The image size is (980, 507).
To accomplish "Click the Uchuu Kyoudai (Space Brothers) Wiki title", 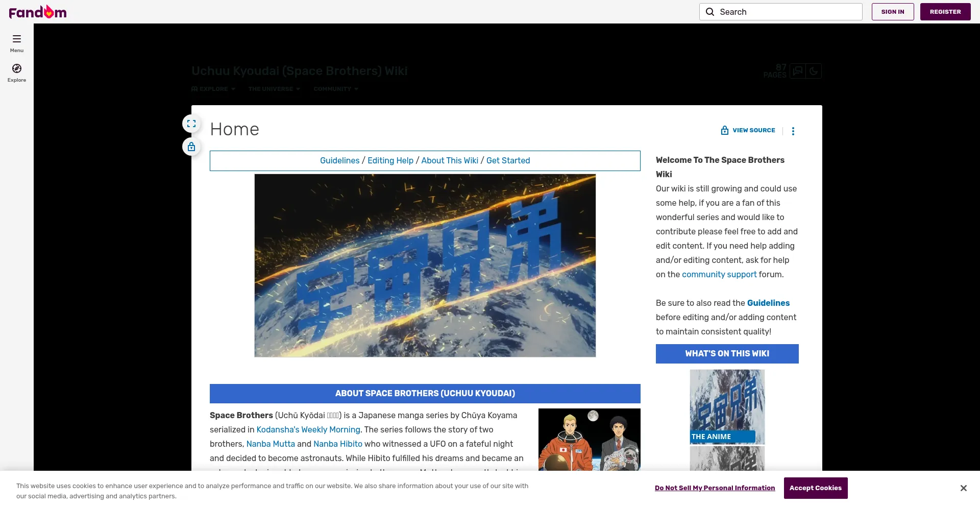I will [300, 71].
